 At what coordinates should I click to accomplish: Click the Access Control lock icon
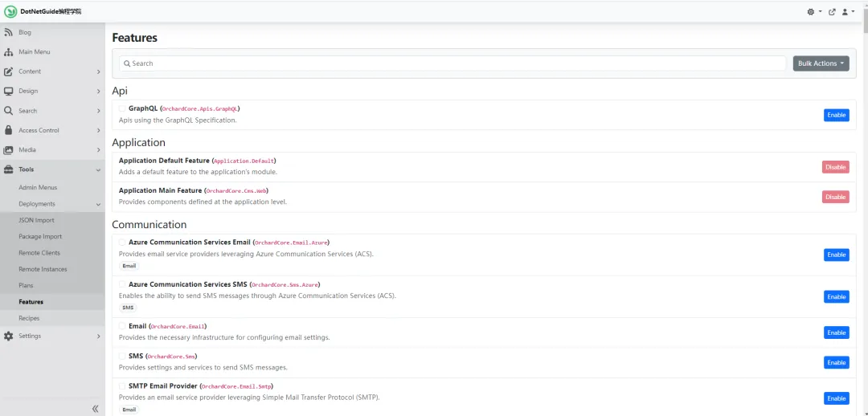coord(8,131)
